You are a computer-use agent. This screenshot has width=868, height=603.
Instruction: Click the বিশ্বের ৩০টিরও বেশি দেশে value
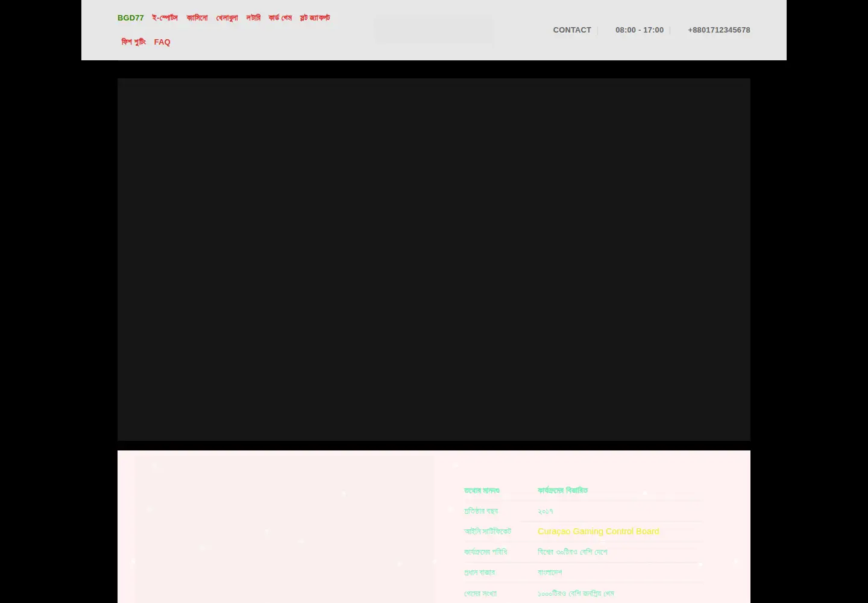[x=573, y=552]
